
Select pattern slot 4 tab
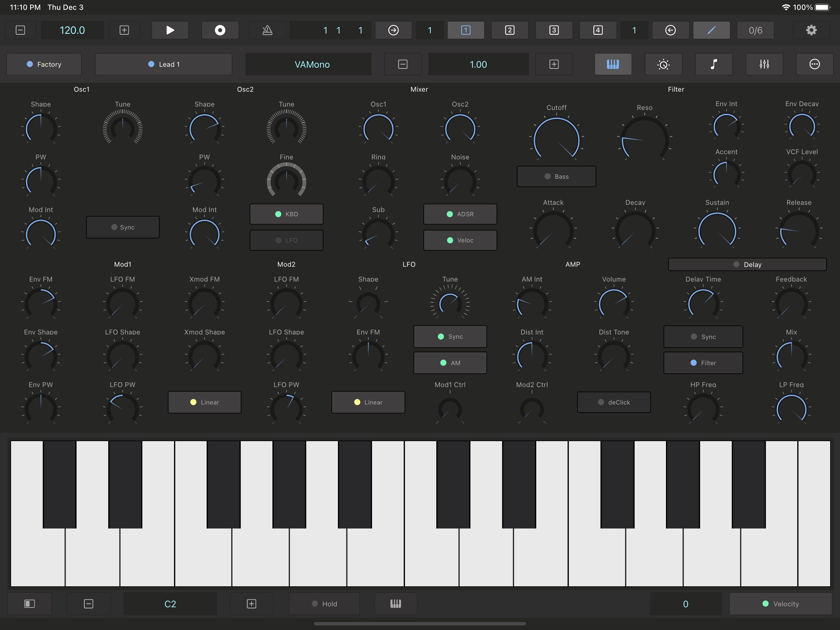pyautogui.click(x=597, y=30)
